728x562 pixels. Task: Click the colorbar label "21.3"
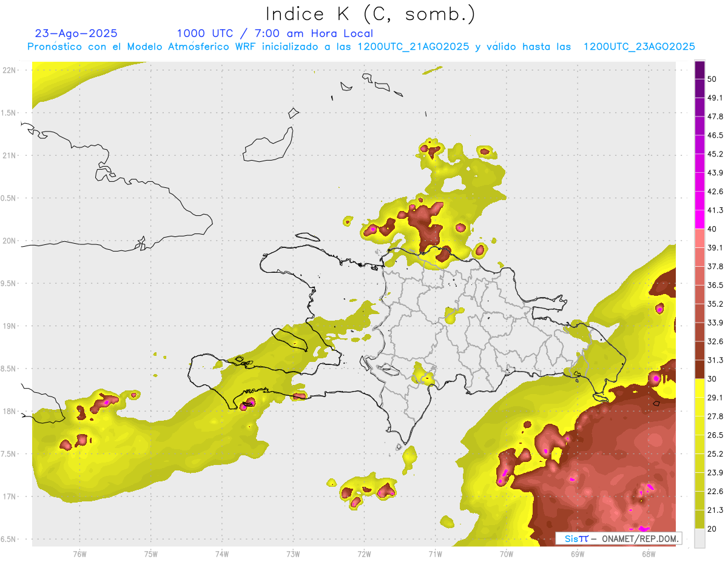click(x=715, y=510)
